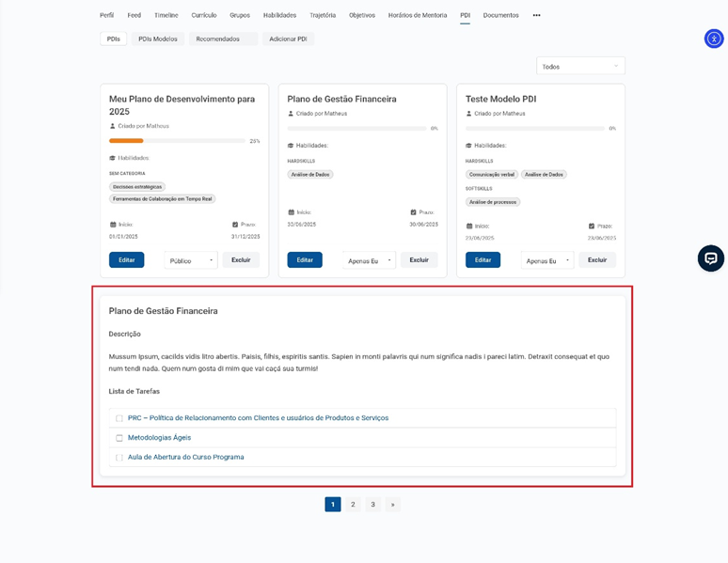Click the user icon in Plano de Gestão Financeira card
728x563 pixels.
[291, 114]
